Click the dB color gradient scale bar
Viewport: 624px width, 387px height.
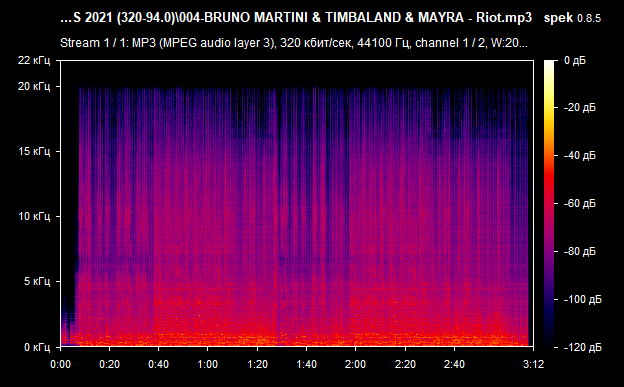tap(549, 204)
